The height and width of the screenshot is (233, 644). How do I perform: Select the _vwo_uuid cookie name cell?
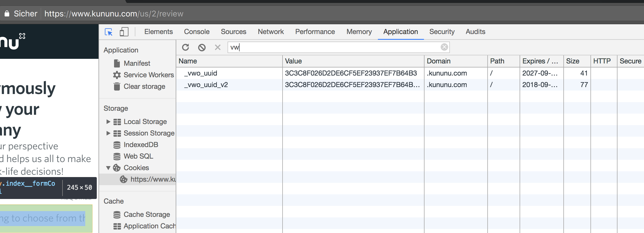point(229,73)
